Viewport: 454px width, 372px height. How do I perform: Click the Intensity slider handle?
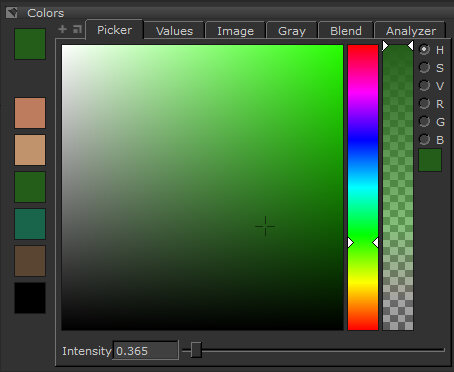[196, 350]
